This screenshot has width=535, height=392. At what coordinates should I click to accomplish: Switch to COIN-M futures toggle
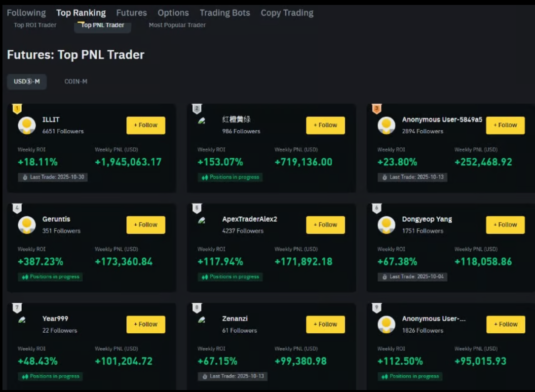click(x=76, y=81)
